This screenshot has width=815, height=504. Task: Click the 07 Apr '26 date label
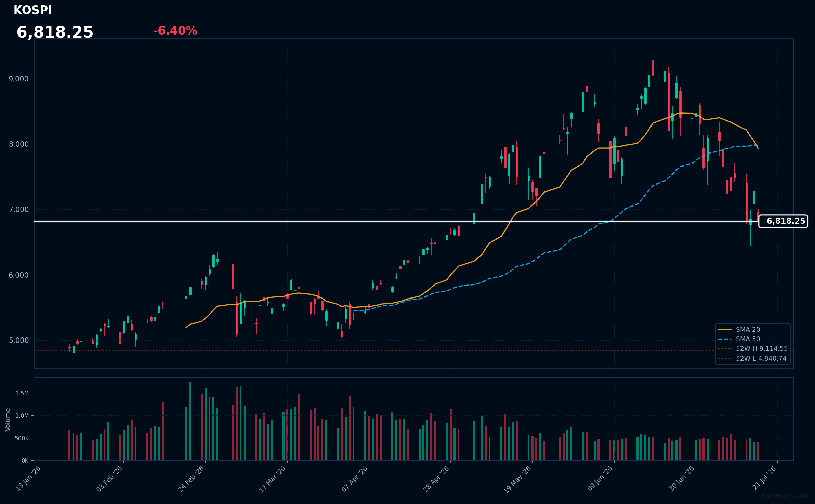355,479
